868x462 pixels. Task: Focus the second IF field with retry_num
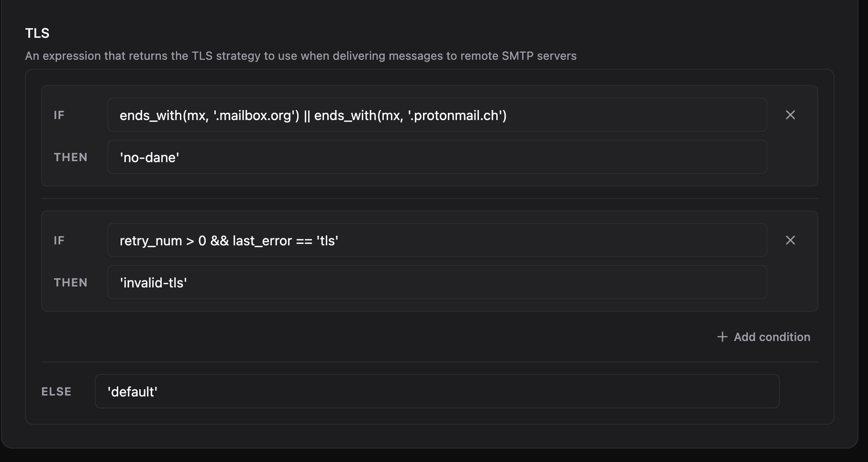pyautogui.click(x=437, y=240)
